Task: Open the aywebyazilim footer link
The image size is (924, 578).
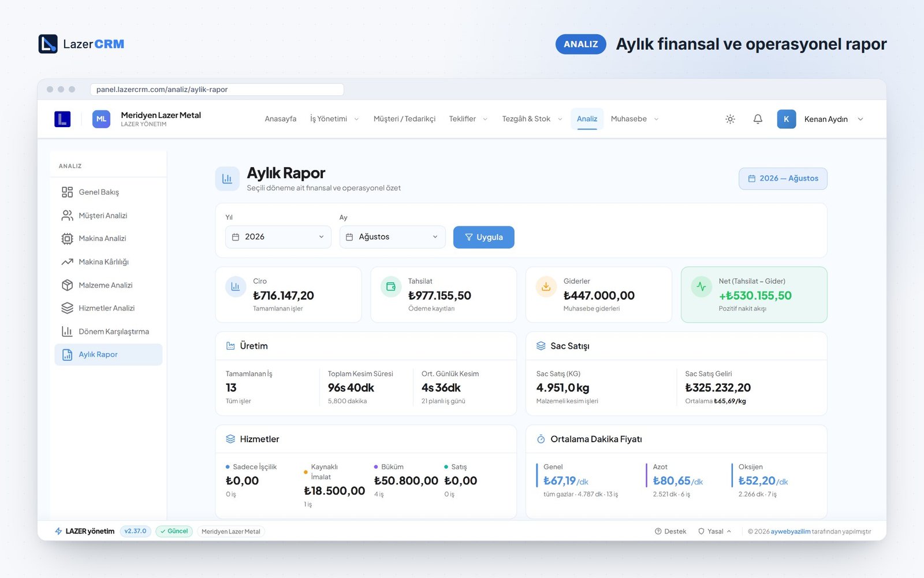Action: tap(791, 532)
